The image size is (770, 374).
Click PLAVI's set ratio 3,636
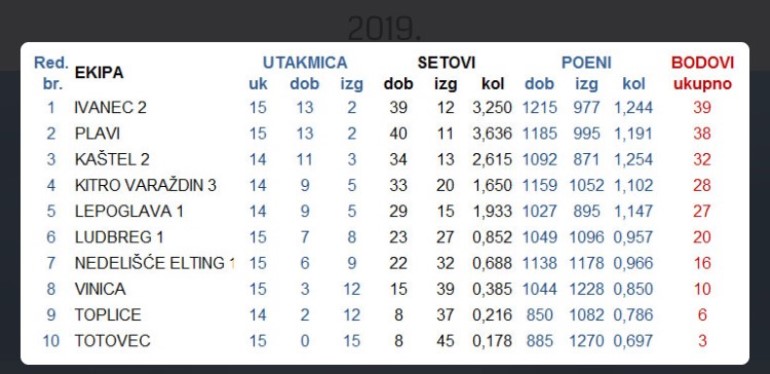click(x=492, y=134)
